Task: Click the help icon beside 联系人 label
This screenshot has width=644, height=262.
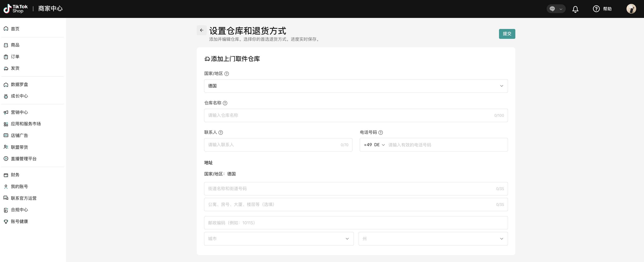Action: pyautogui.click(x=220, y=133)
